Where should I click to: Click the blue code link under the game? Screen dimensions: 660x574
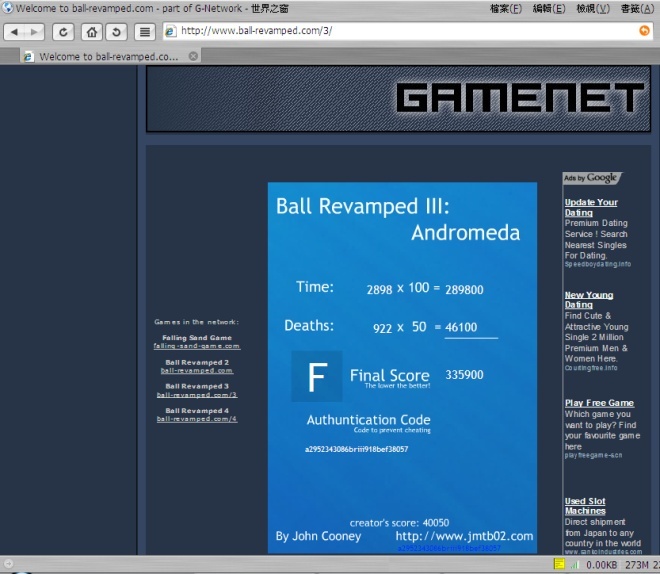click(x=449, y=548)
